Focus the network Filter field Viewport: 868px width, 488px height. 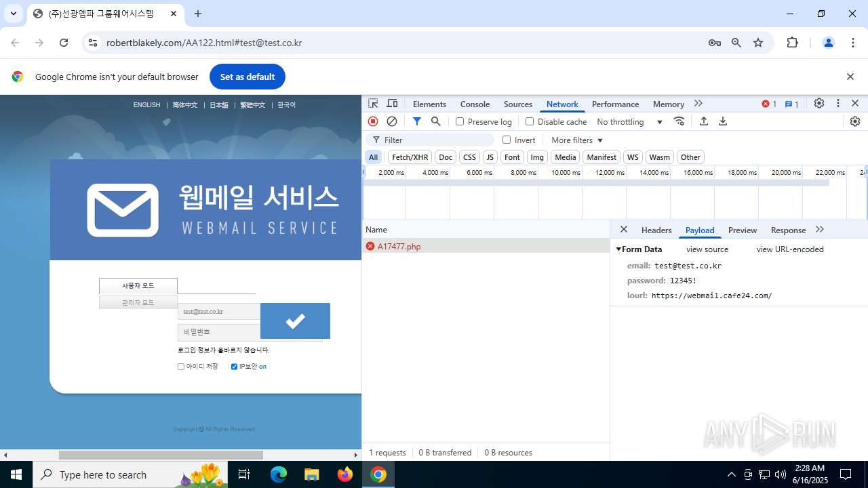pyautogui.click(x=430, y=140)
